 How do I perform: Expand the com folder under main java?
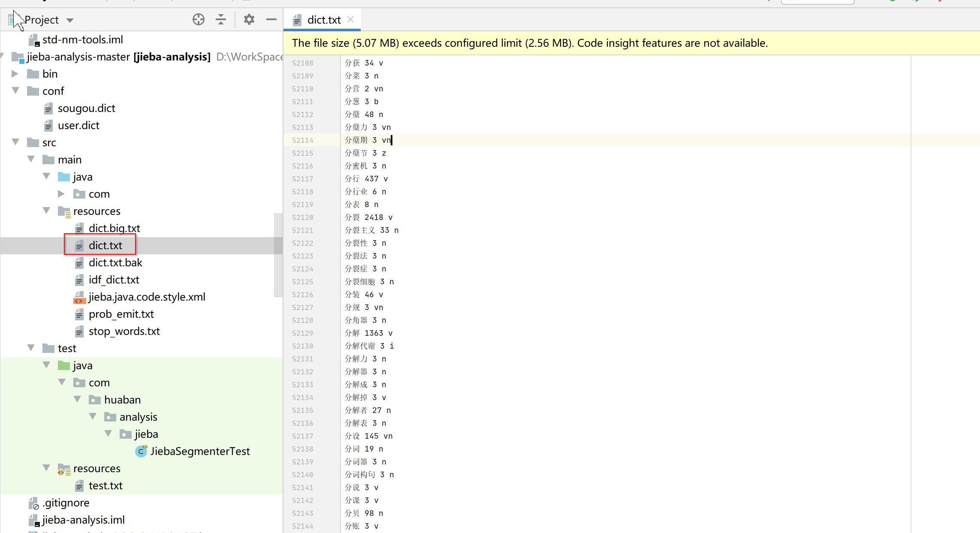pyautogui.click(x=61, y=194)
